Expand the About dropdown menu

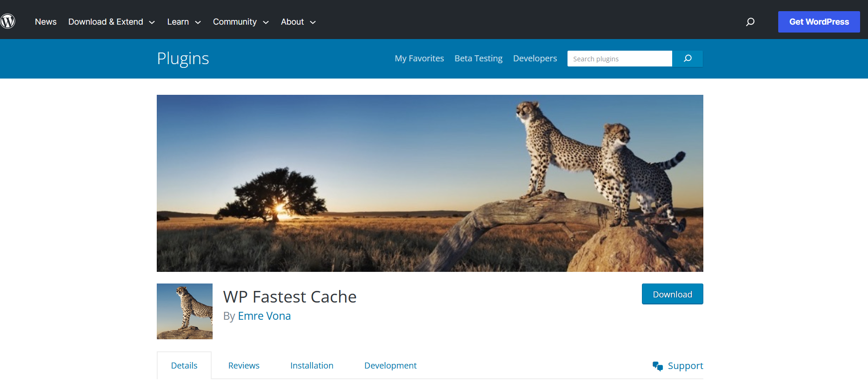298,22
